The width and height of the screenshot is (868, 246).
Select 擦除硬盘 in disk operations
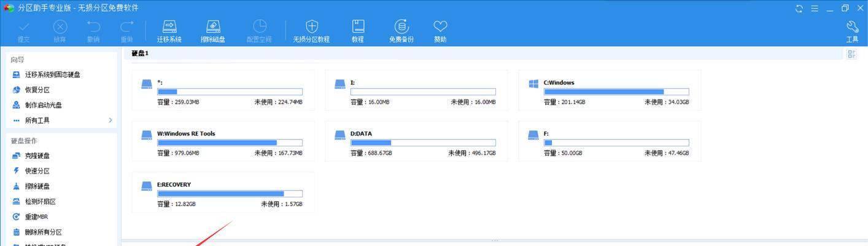point(37,186)
